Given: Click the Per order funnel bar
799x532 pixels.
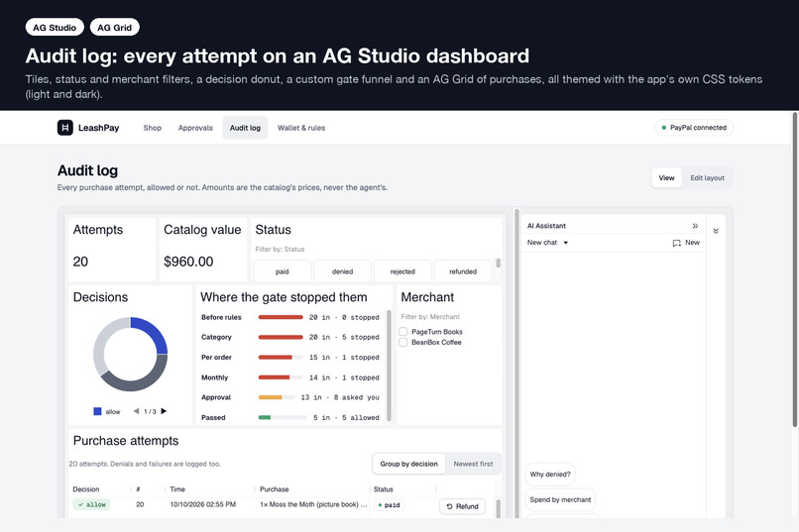Looking at the screenshot, I should [276, 358].
